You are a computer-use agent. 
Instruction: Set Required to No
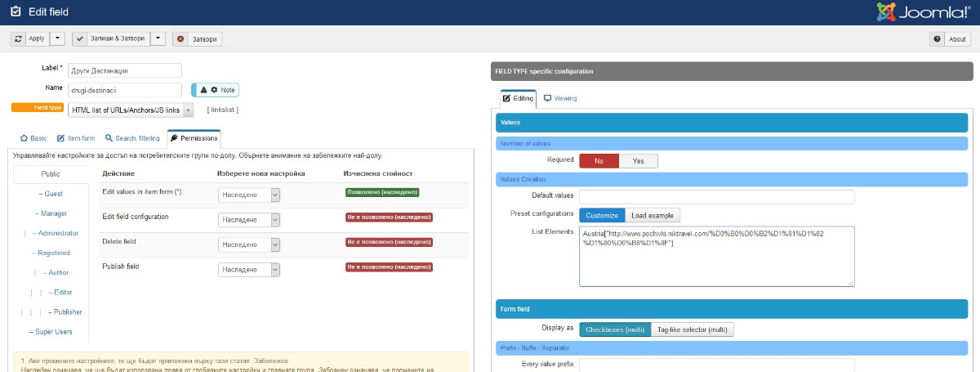pos(599,161)
